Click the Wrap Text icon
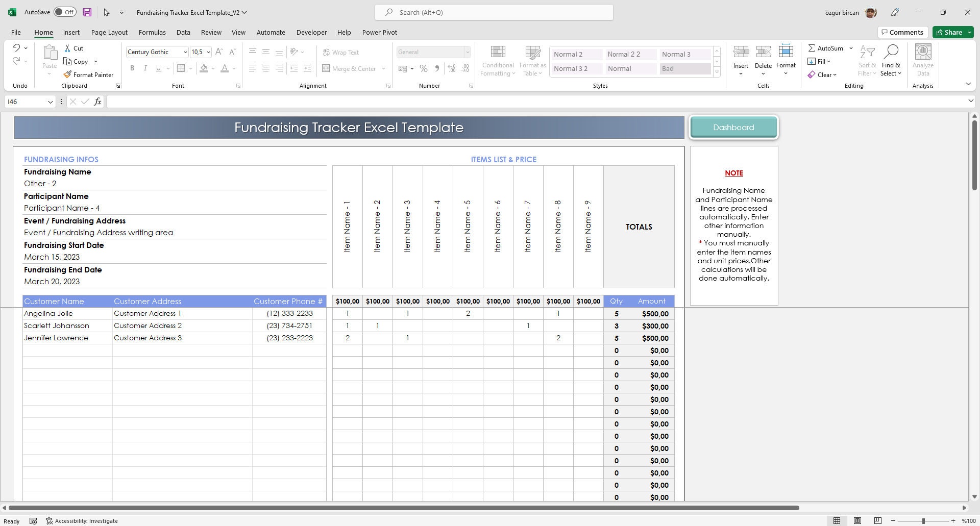 coord(341,52)
